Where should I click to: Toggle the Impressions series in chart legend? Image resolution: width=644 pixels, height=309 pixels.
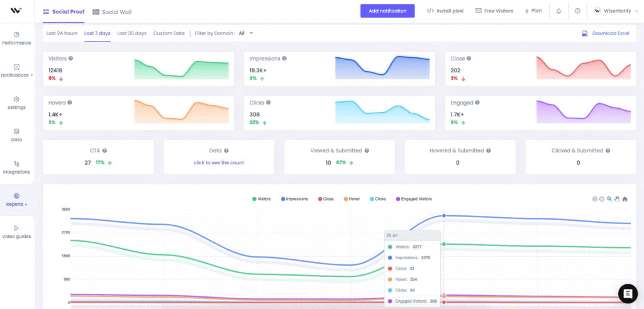pyautogui.click(x=294, y=199)
